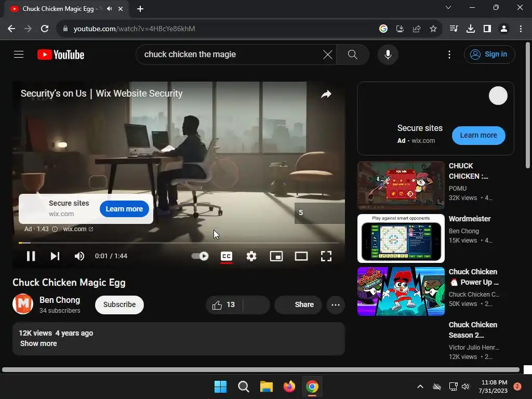Click the Share button below video

[298, 304]
